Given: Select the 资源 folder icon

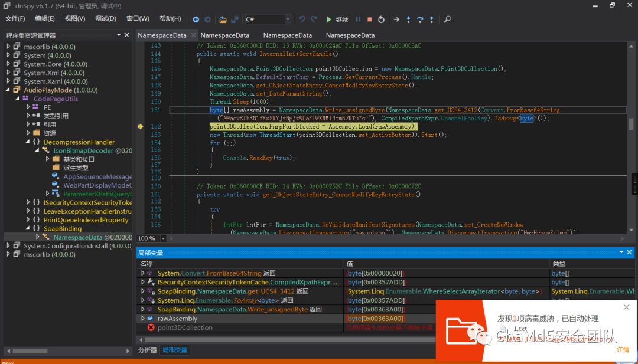Looking at the screenshot, I should pyautogui.click(x=37, y=133).
